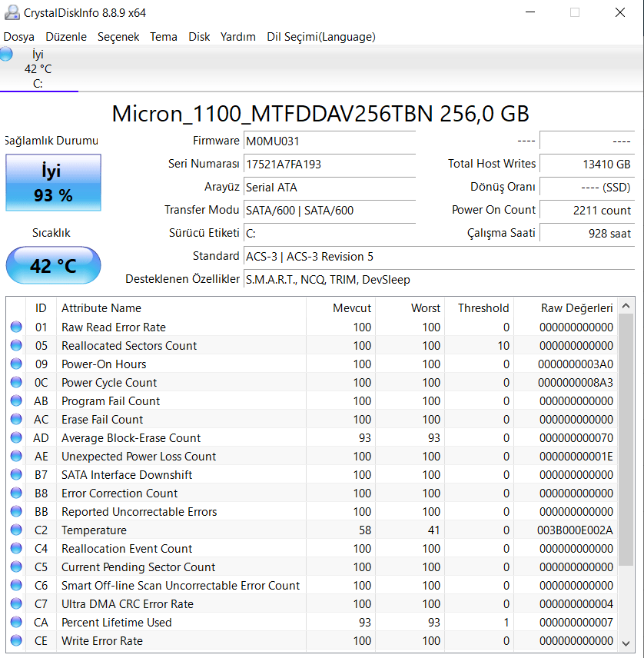This screenshot has height=658, width=644.
Task: Click raw value 003B000E002A for Temperature
Action: click(x=575, y=530)
